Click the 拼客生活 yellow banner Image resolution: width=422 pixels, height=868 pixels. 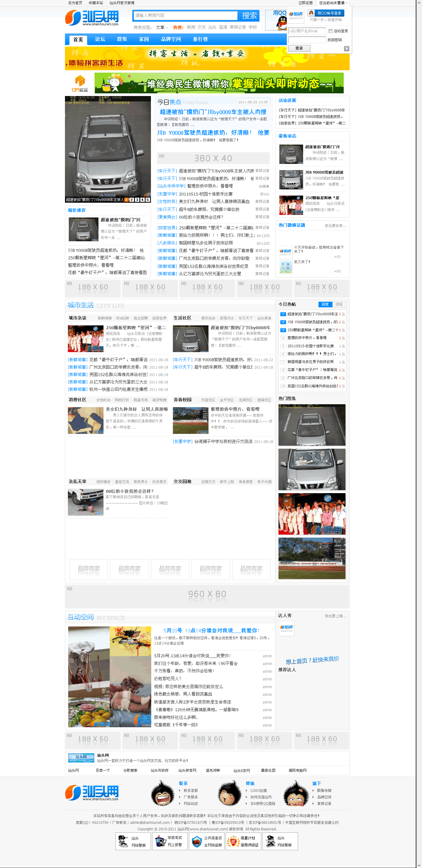pyautogui.click(x=207, y=58)
